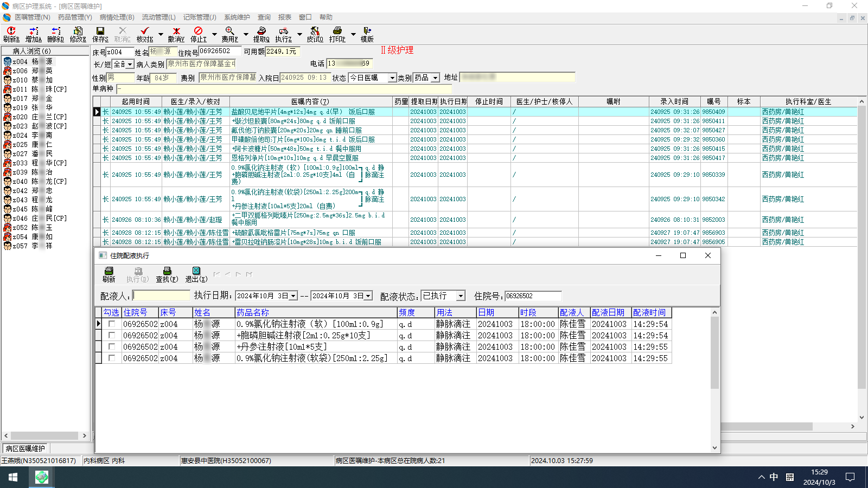Click the 刷新R refresh icon in main toolbar
The width and height of the screenshot is (868, 488).
pos(11,34)
